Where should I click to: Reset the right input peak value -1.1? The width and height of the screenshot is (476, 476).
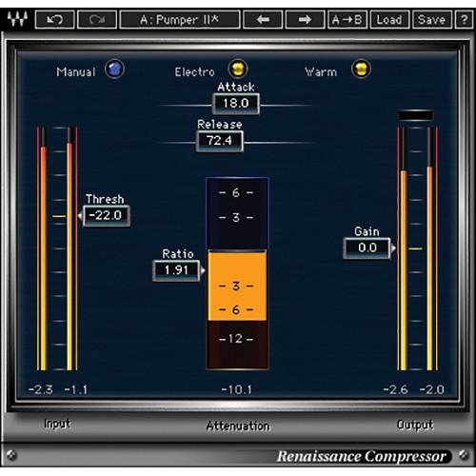tap(75, 389)
